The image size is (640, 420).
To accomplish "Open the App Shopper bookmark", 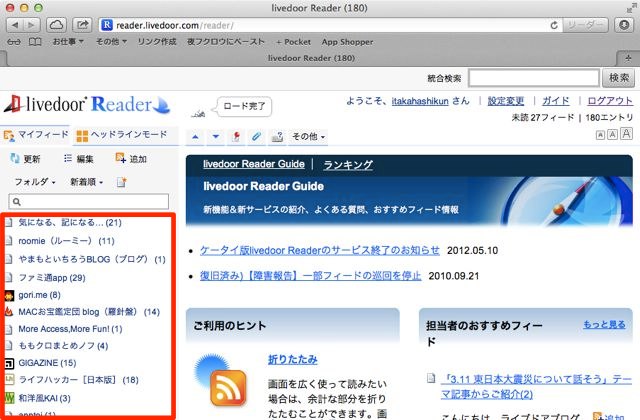I will tap(347, 42).
